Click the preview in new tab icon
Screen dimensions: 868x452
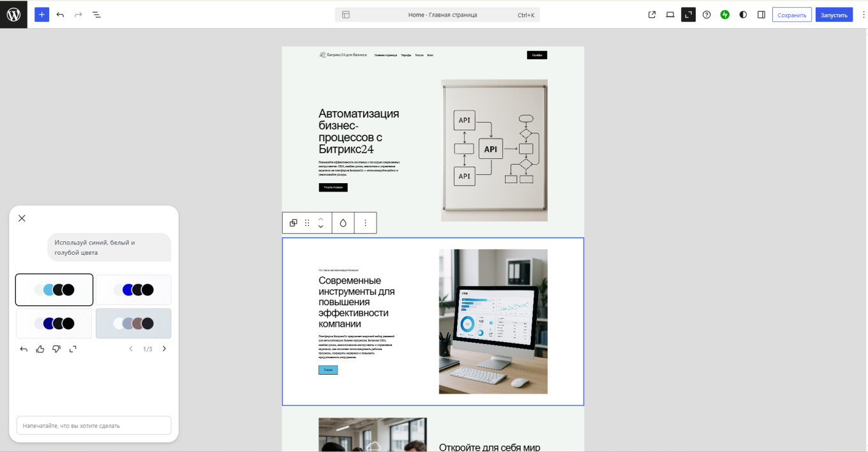pos(652,14)
